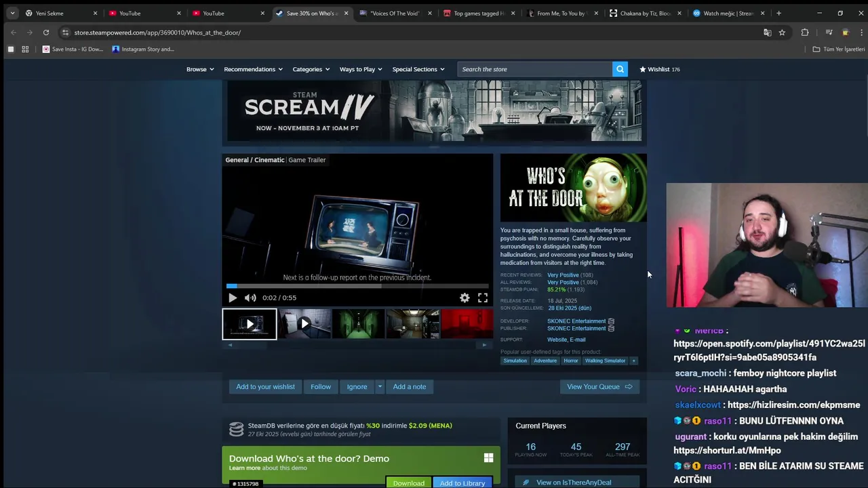
Task: Click the Follow button
Action: pos(321,386)
